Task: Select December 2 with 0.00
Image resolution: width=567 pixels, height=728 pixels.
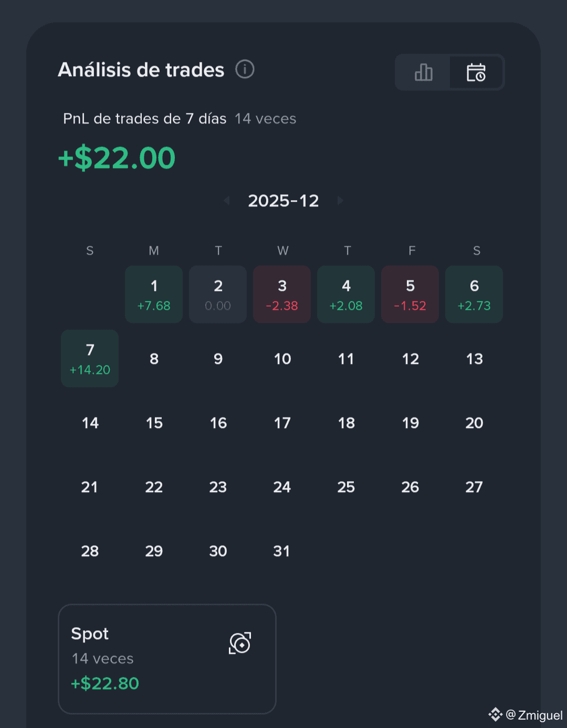Action: [x=218, y=294]
